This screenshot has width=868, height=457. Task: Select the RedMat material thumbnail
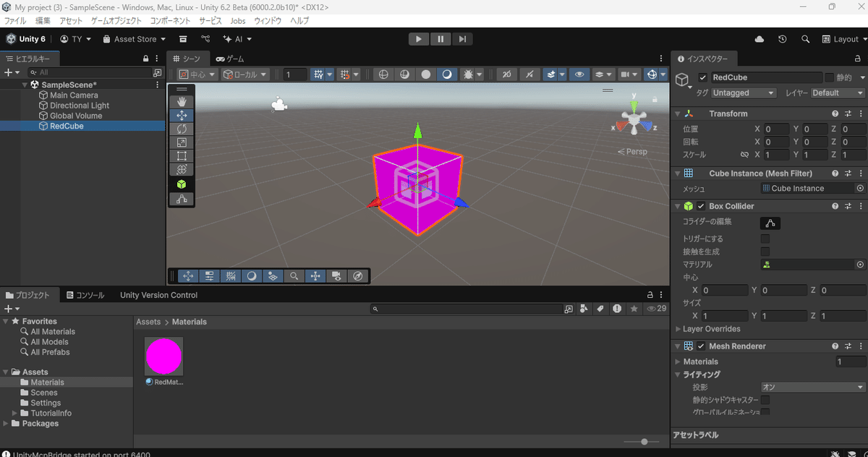point(163,354)
